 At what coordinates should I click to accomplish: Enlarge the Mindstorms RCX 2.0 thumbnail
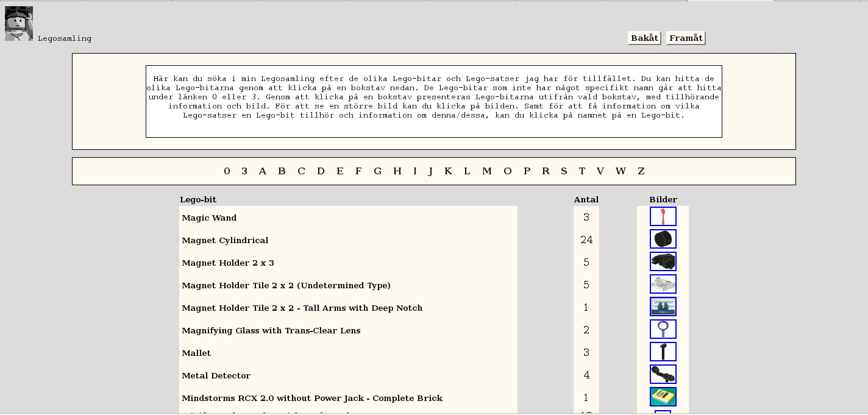coord(663,397)
